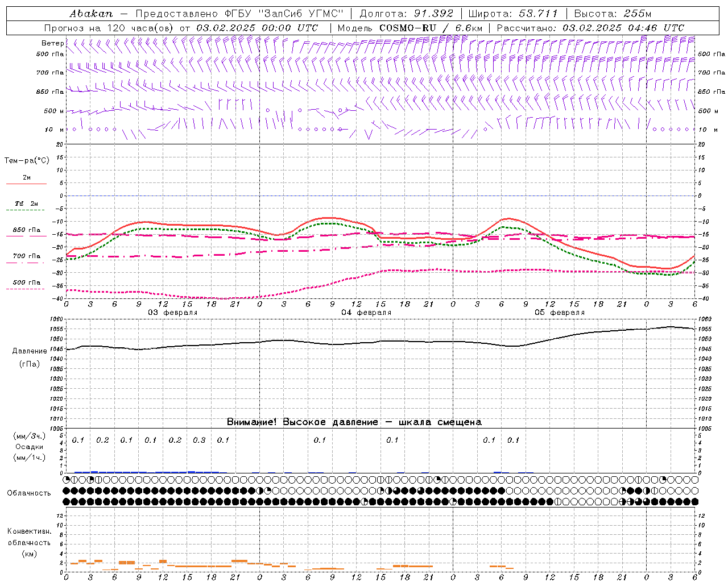Screen dimensions: 728x582
Task: Click the high pressure warning 'Внимание!' text
Action: click(x=252, y=422)
